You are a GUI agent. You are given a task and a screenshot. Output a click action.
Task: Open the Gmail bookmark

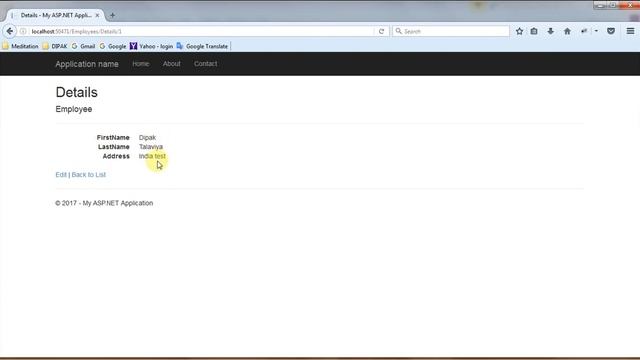(x=83, y=47)
